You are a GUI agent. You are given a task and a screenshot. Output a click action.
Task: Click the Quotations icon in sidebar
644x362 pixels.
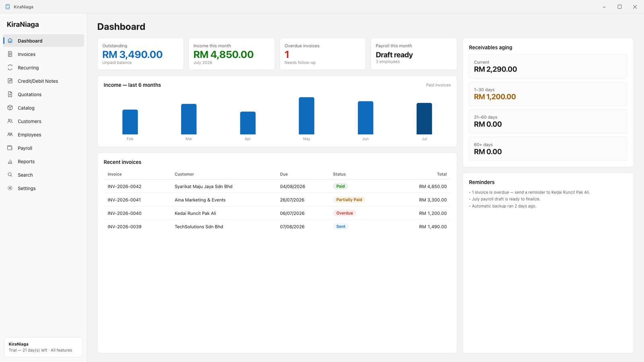(10, 95)
